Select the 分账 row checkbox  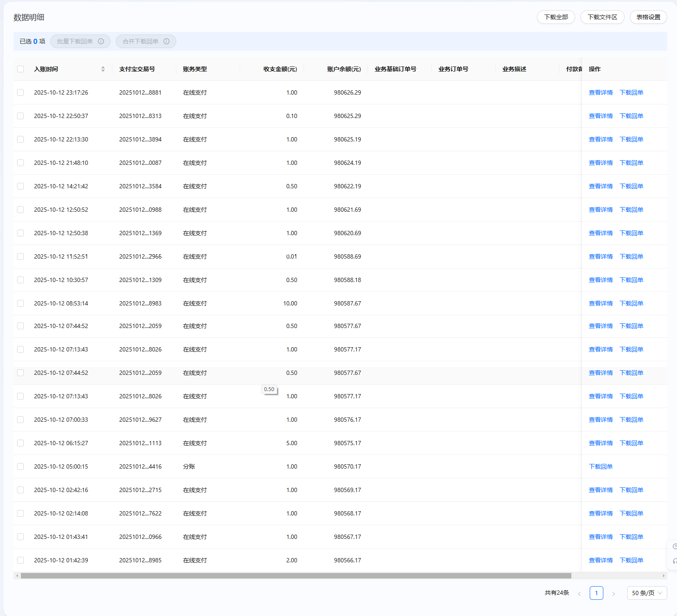(x=20, y=466)
